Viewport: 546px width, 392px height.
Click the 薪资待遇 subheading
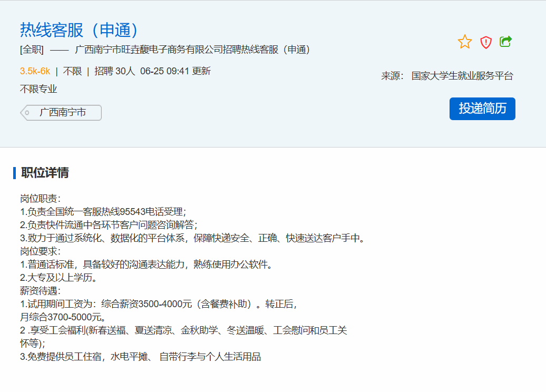pyautogui.click(x=41, y=291)
